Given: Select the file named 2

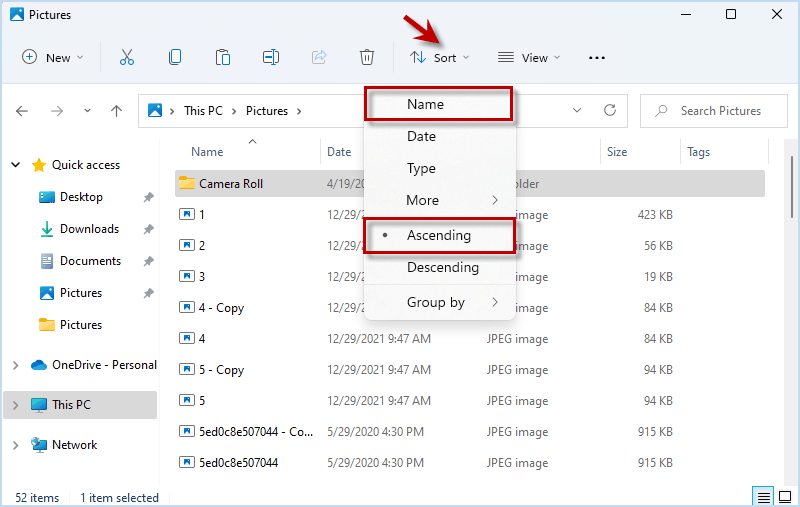Looking at the screenshot, I should (202, 245).
